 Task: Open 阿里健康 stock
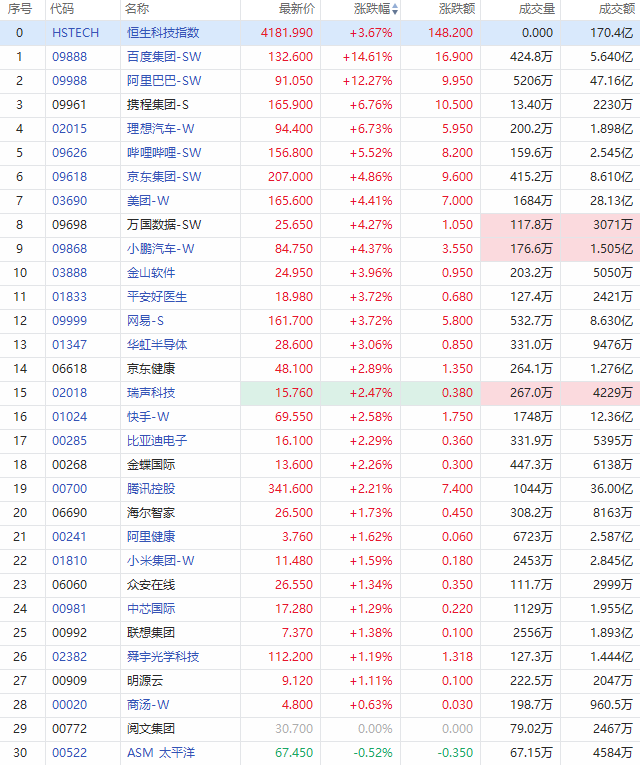[x=151, y=536]
